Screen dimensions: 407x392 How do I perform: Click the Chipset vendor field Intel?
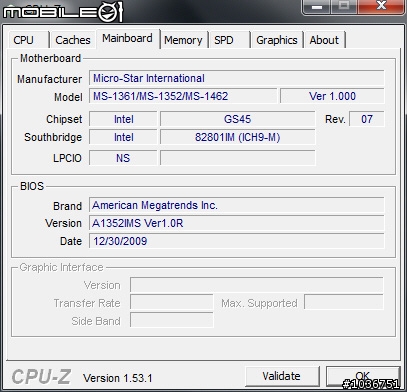123,119
